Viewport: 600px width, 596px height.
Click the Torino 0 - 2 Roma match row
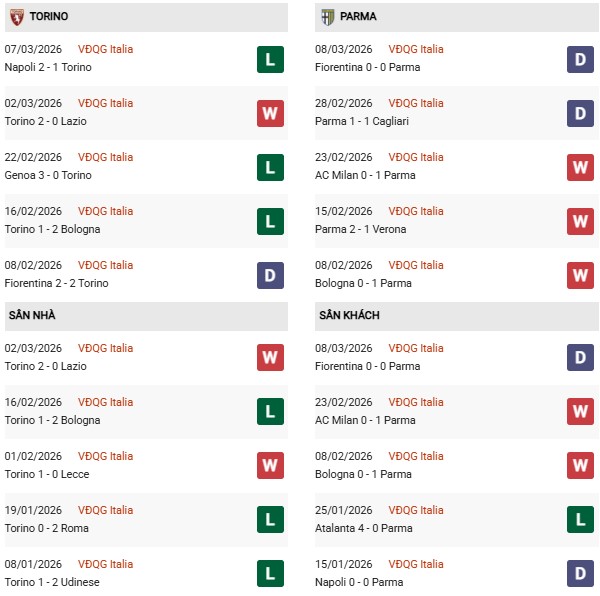[x=48, y=528]
